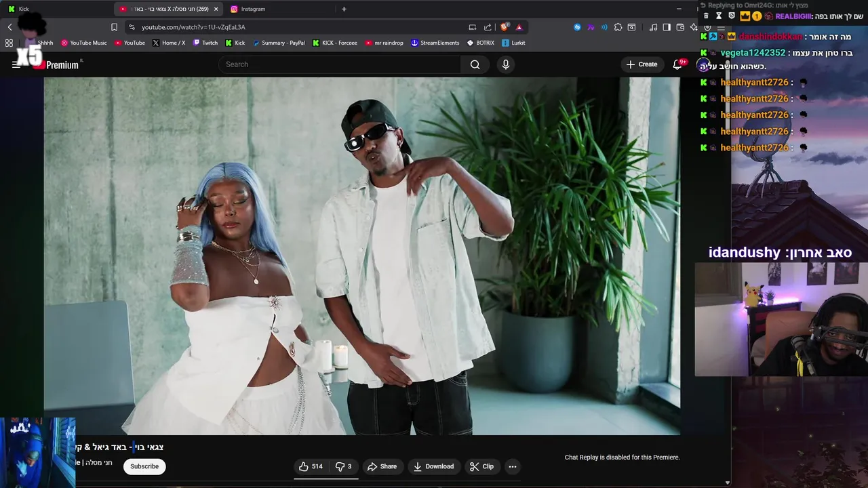
Task: Click the Create button
Action: [642, 64]
